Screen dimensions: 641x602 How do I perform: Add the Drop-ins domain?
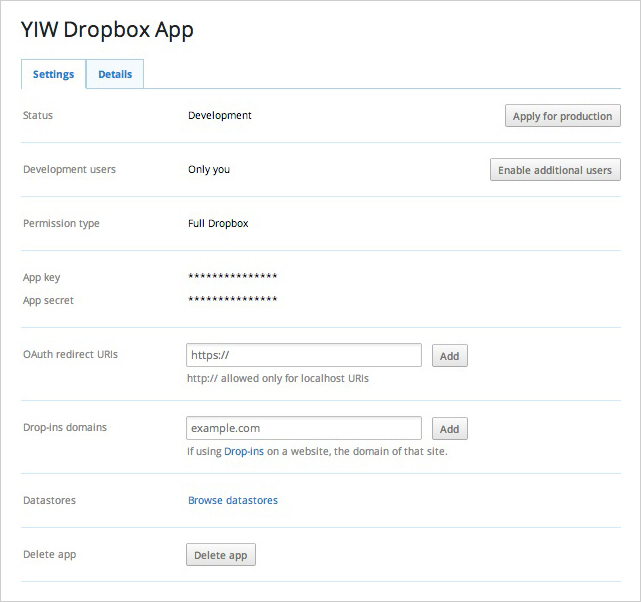450,429
